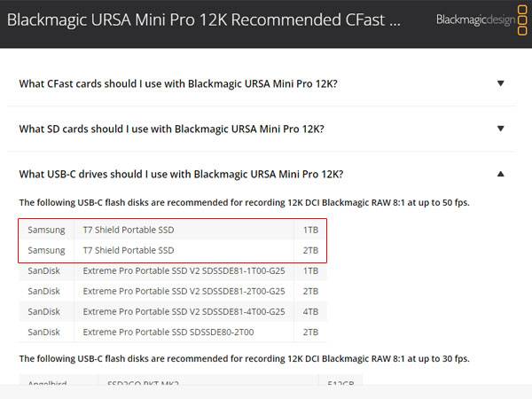Expand the CFast cards question arrow
The image size is (532, 399).
[x=501, y=83]
